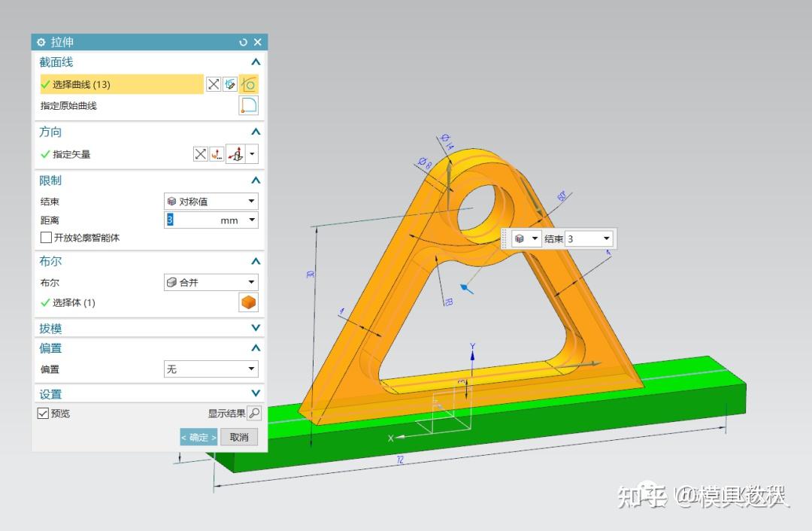Click the Ø14 dimension label
Image resolution: width=812 pixels, height=531 pixels.
tap(447, 141)
